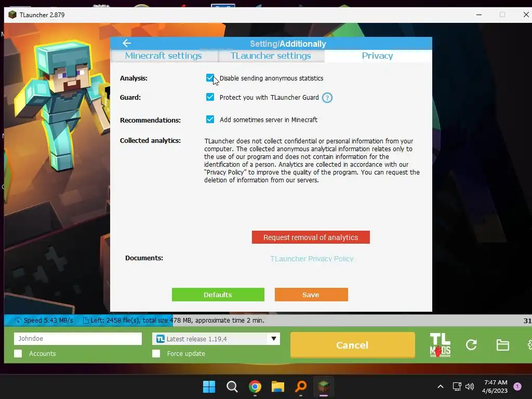Viewport: 532px width, 399px height.
Task: Open TLauncher Privacy Policy link
Action: [312, 259]
